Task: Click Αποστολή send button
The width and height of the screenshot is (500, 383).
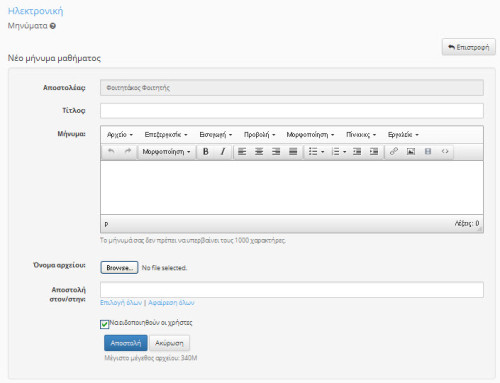Action: pos(126,343)
